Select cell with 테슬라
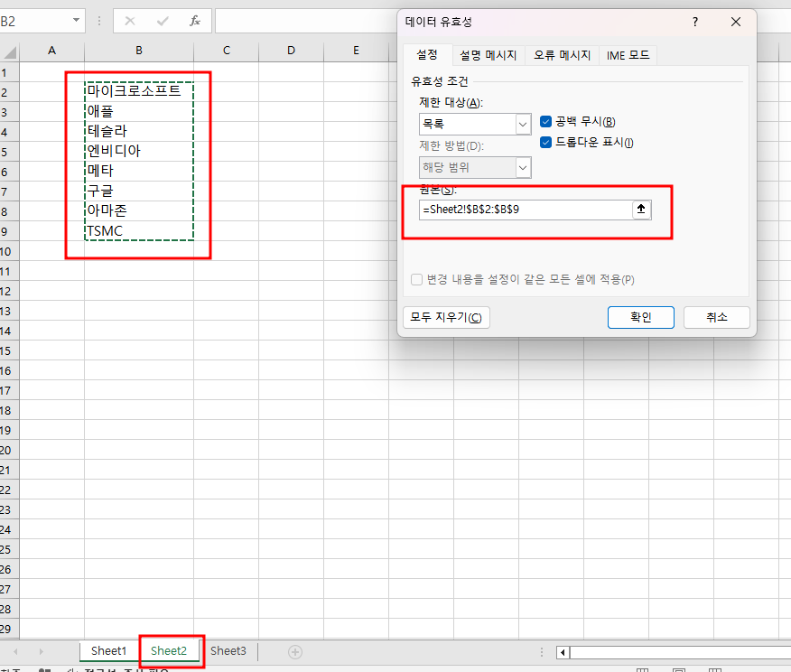Screen dimensions: 791x672 [139, 131]
